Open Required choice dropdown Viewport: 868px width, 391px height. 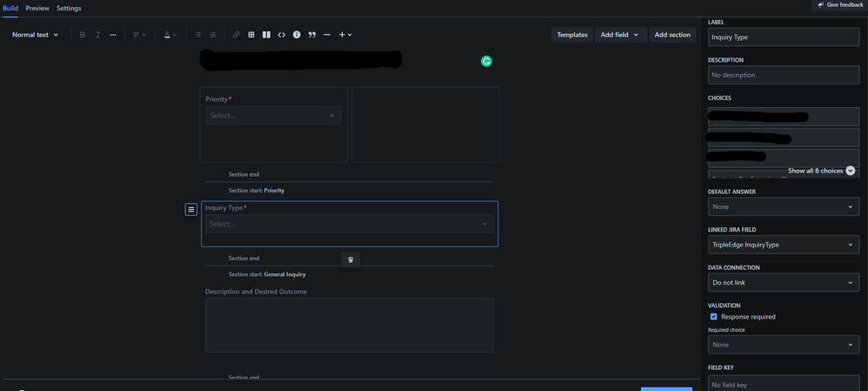[784, 345]
